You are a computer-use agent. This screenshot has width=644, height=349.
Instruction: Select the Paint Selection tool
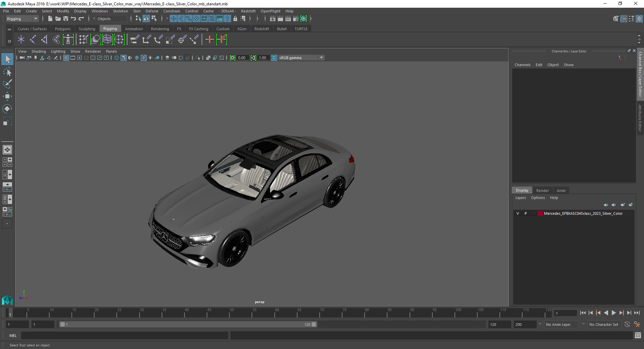pos(7,84)
